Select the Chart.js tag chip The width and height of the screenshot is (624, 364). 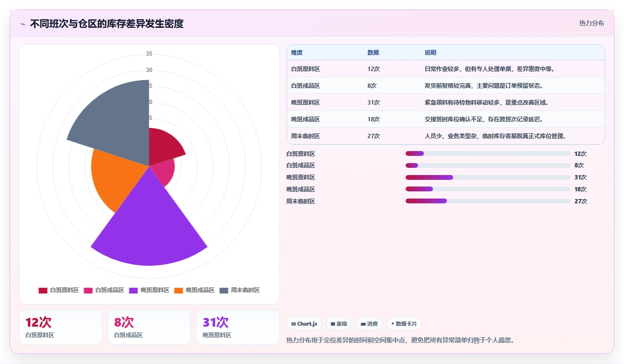click(304, 324)
